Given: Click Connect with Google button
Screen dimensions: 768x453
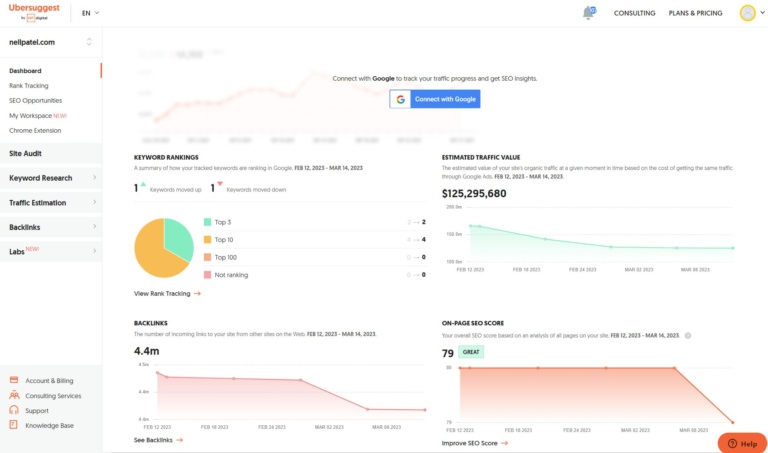Looking at the screenshot, I should pos(434,99).
